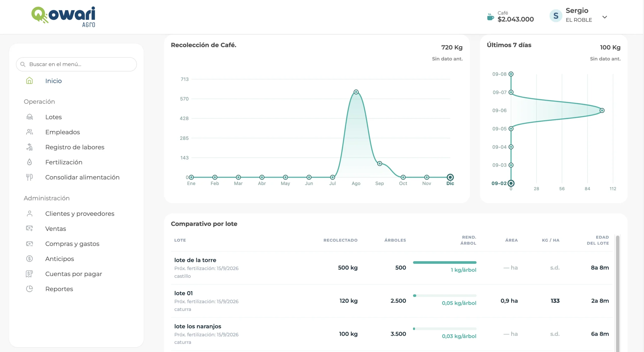Select the Ago data point on coffee chart
Image resolution: width=644 pixels, height=352 pixels.
356,92
